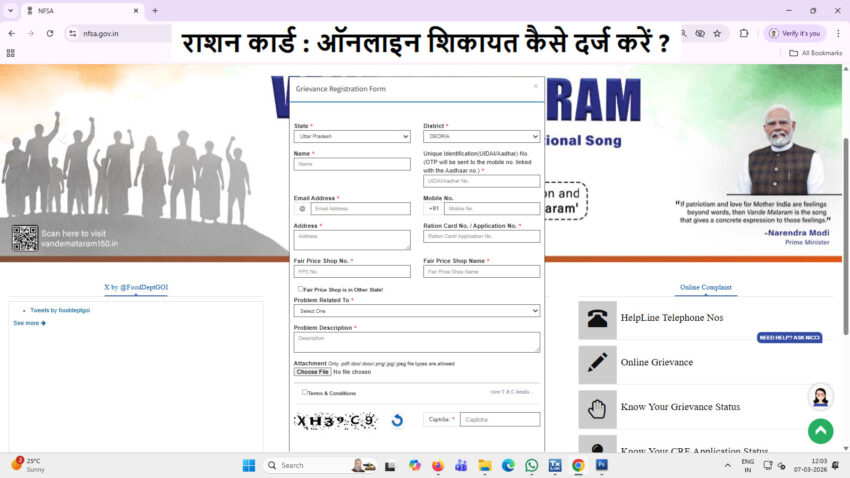
Task: Click the Know Your Grievance Status hand icon
Action: [597, 409]
